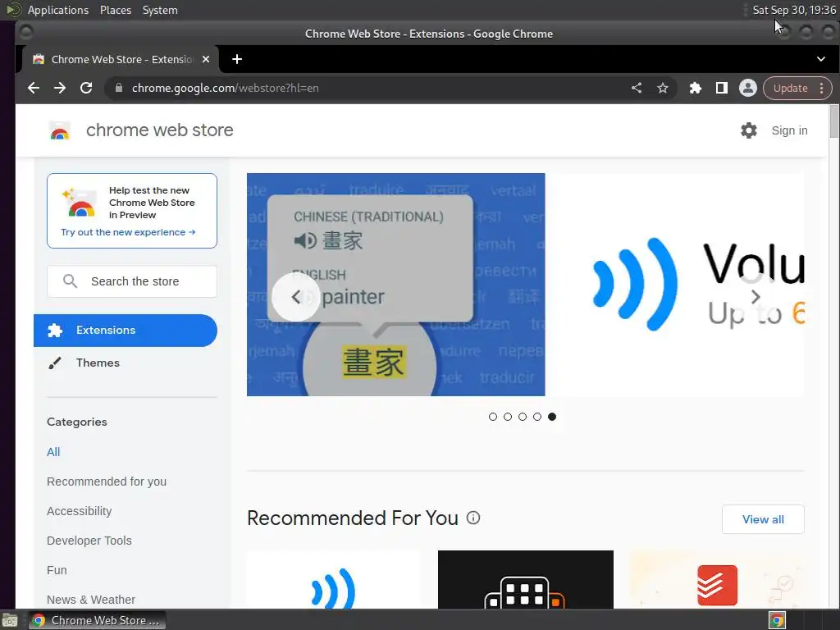
Task: Click the Extensions puzzle icon in sidebar
Action: click(55, 330)
